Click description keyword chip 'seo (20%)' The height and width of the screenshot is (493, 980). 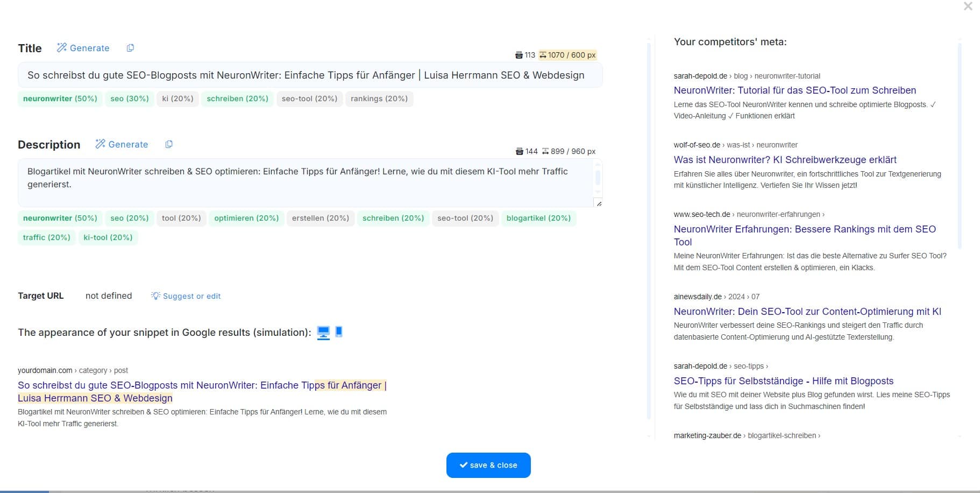[x=130, y=218]
